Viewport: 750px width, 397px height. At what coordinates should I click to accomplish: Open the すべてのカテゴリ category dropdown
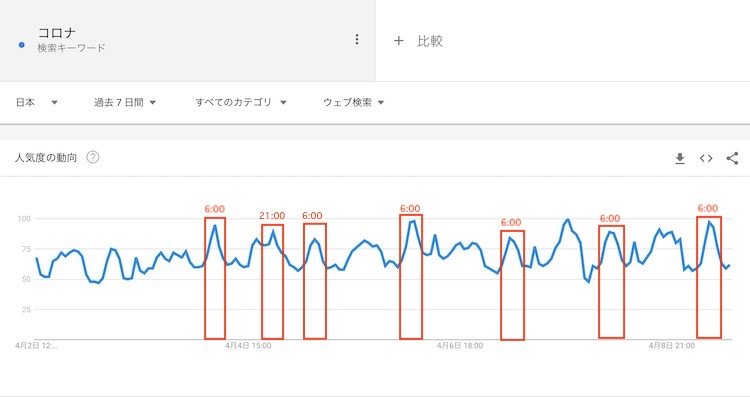[241, 102]
